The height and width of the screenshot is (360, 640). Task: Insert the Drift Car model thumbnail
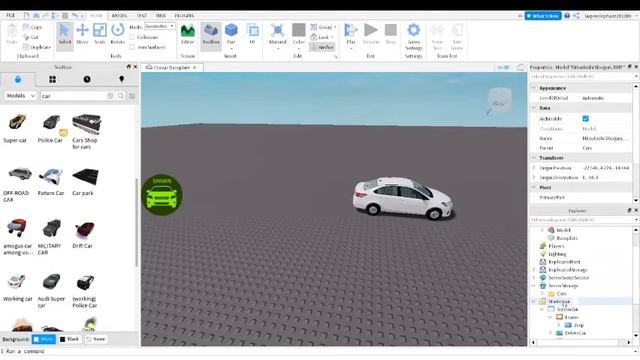(84, 229)
